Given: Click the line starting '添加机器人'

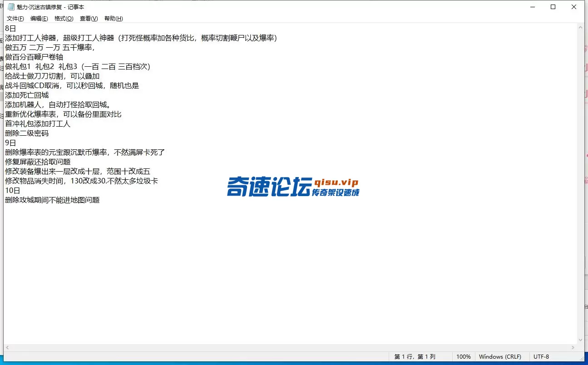Looking at the screenshot, I should click(58, 104).
